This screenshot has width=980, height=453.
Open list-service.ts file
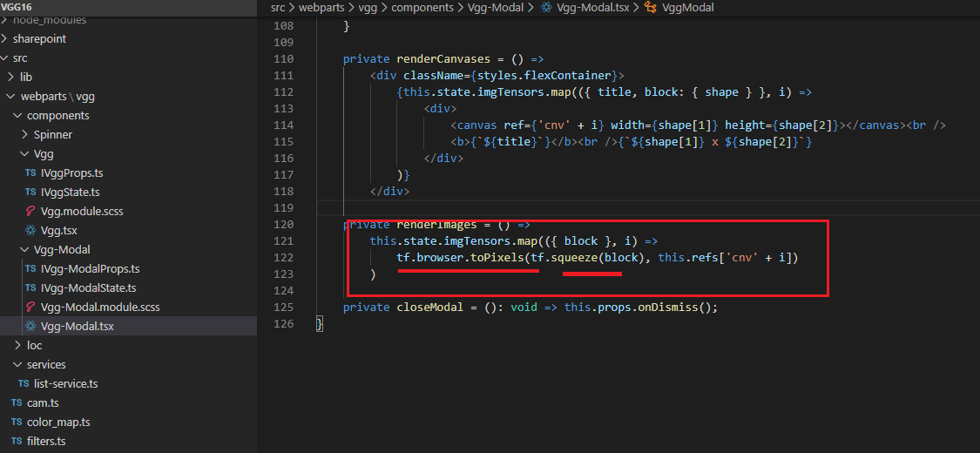click(x=65, y=383)
